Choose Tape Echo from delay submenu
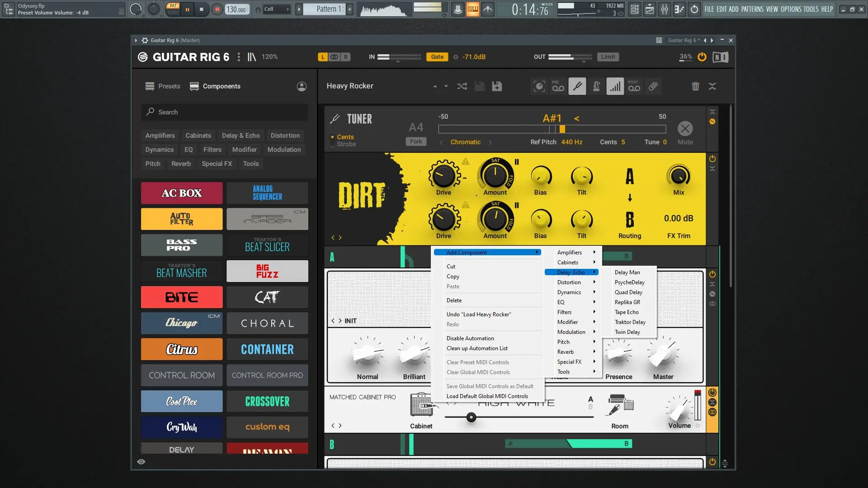This screenshot has width=868, height=488. 627,312
